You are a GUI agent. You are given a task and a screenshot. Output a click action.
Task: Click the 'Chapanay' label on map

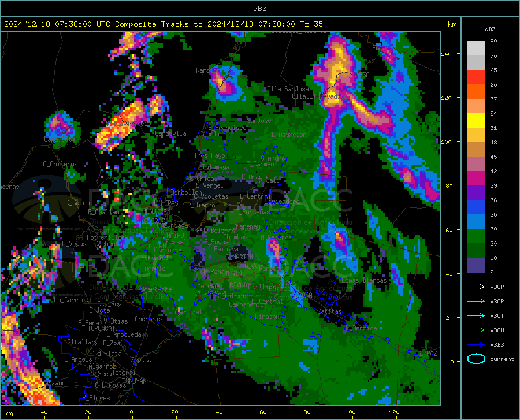click(246, 226)
